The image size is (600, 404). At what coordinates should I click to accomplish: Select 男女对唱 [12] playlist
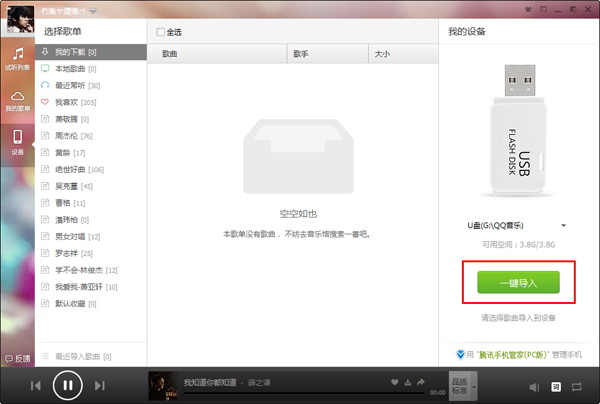(91, 236)
